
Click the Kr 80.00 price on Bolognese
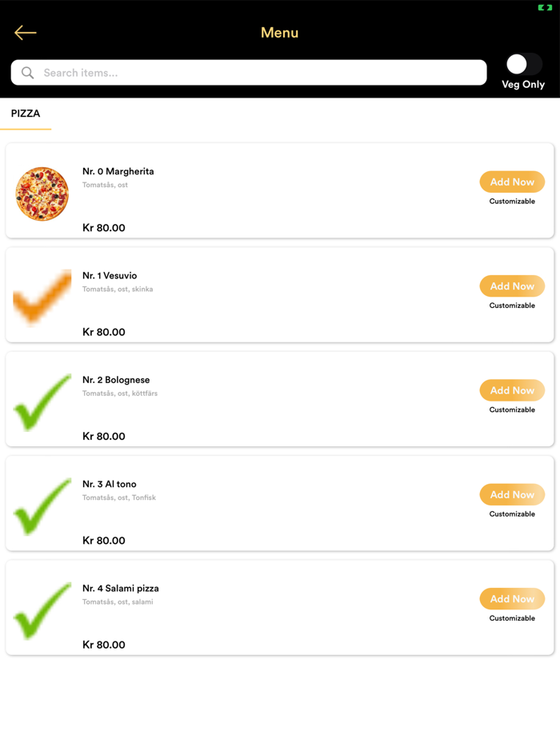[104, 436]
